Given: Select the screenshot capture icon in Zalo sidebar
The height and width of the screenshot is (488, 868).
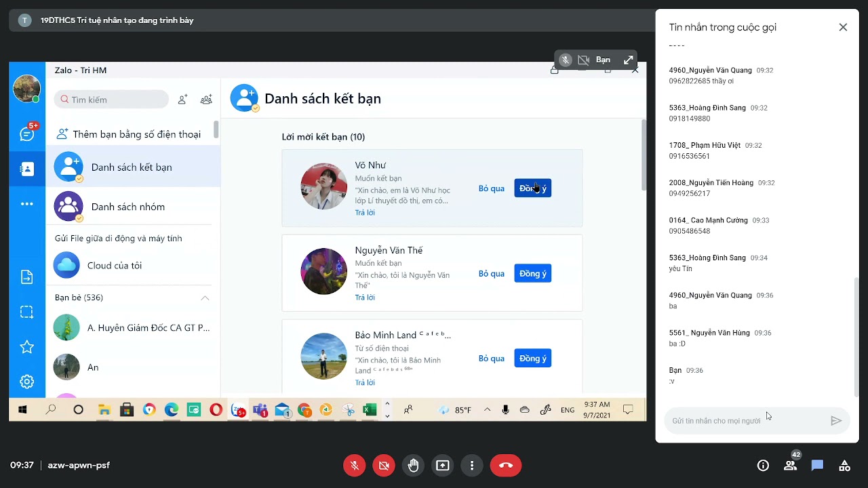Looking at the screenshot, I should (27, 312).
